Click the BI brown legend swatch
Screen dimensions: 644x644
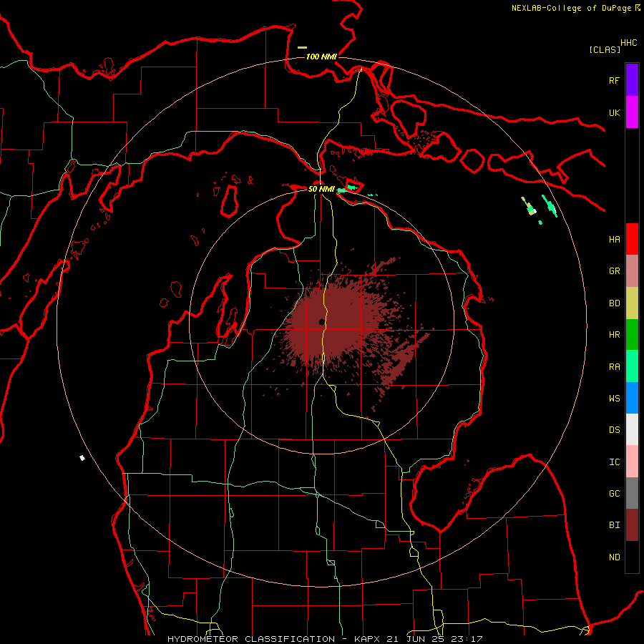pyautogui.click(x=632, y=525)
